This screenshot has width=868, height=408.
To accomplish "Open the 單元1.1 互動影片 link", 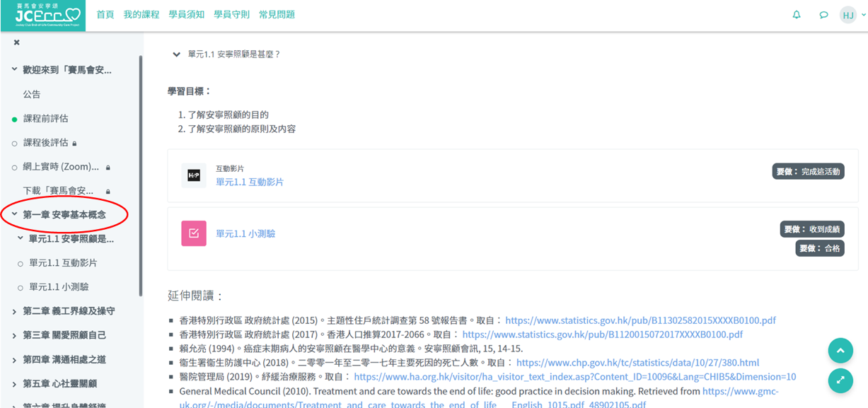I will (250, 182).
